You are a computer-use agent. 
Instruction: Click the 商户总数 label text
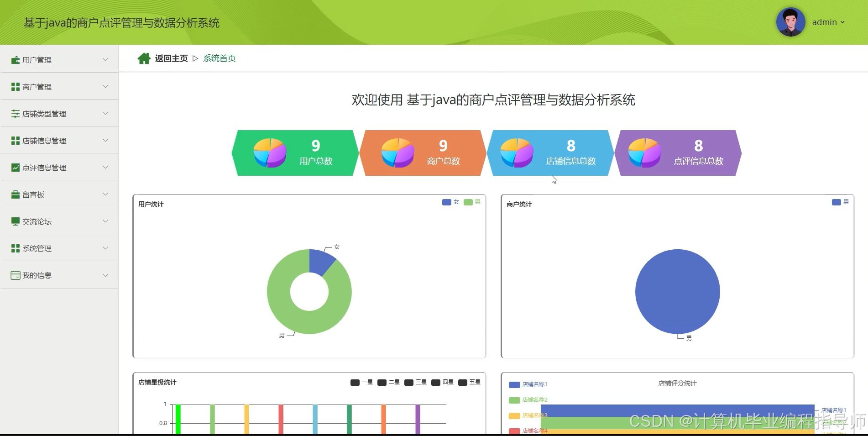pos(443,161)
